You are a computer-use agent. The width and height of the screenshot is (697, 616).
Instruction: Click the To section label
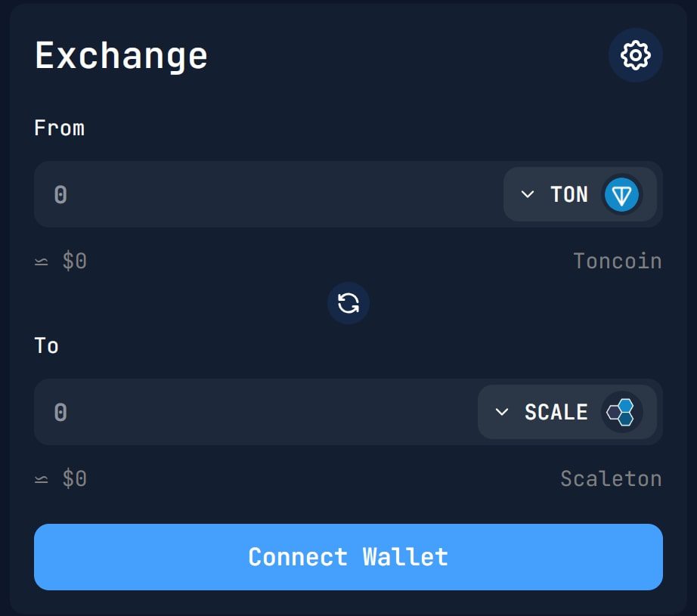[x=46, y=345]
